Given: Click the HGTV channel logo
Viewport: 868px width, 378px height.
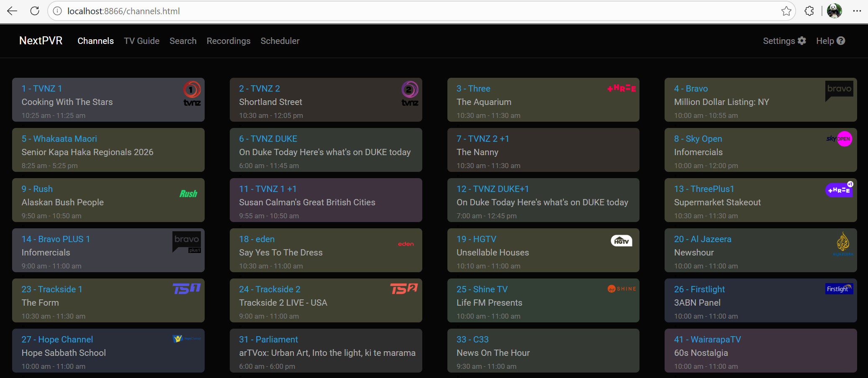Looking at the screenshot, I should 621,241.
